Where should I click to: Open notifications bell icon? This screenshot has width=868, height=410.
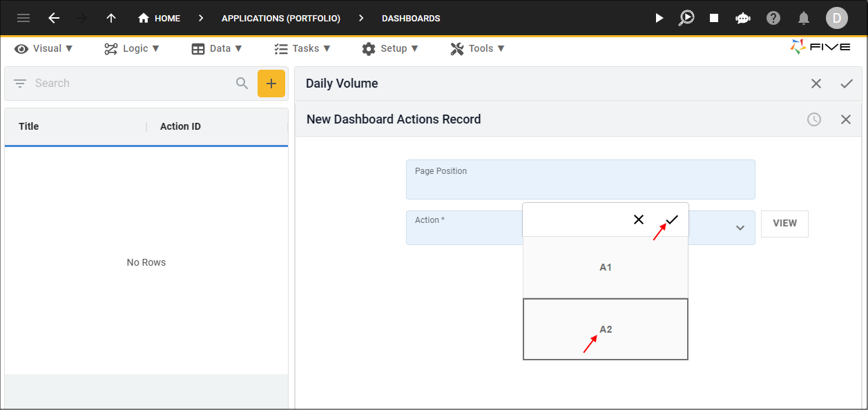(x=804, y=18)
